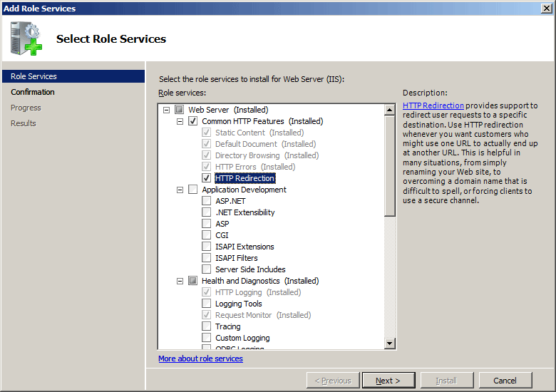556x392 pixels.
Task: Enable .NET Extensibility checkbox
Action: [x=207, y=212]
